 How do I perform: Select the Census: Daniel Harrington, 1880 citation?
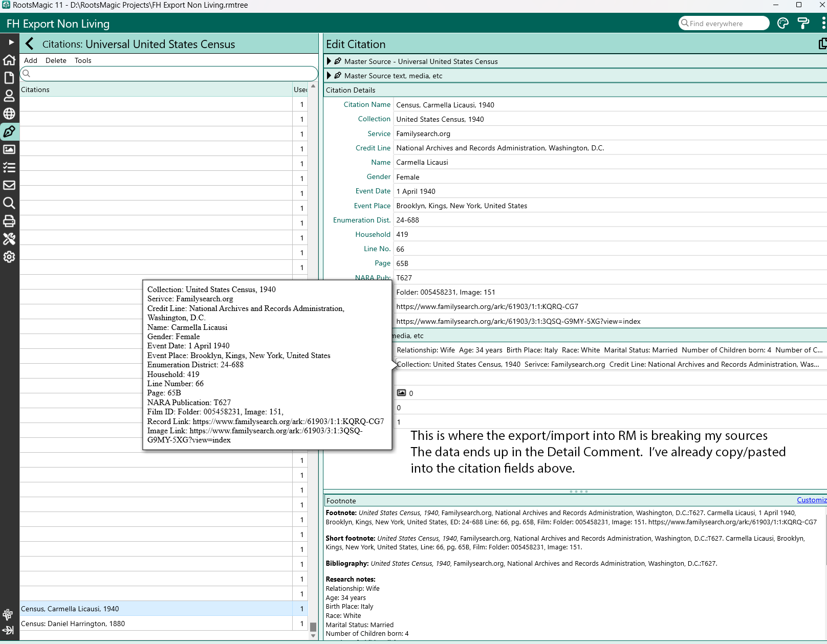click(156, 624)
